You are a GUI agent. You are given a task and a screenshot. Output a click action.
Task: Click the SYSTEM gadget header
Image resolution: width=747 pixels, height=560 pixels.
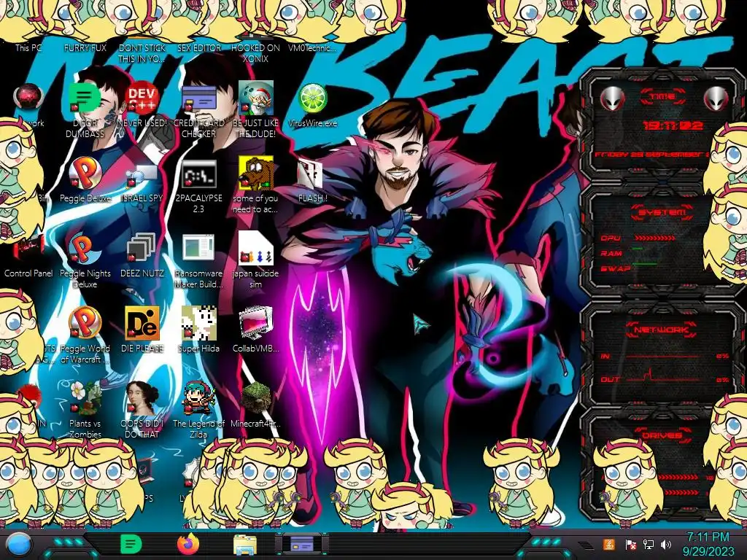click(662, 212)
